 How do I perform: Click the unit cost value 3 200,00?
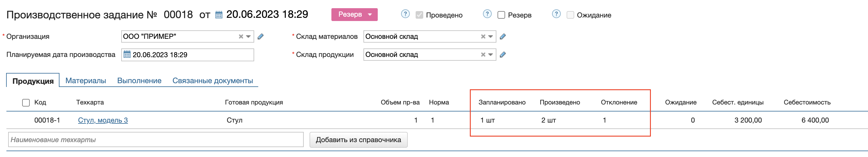[748, 120]
